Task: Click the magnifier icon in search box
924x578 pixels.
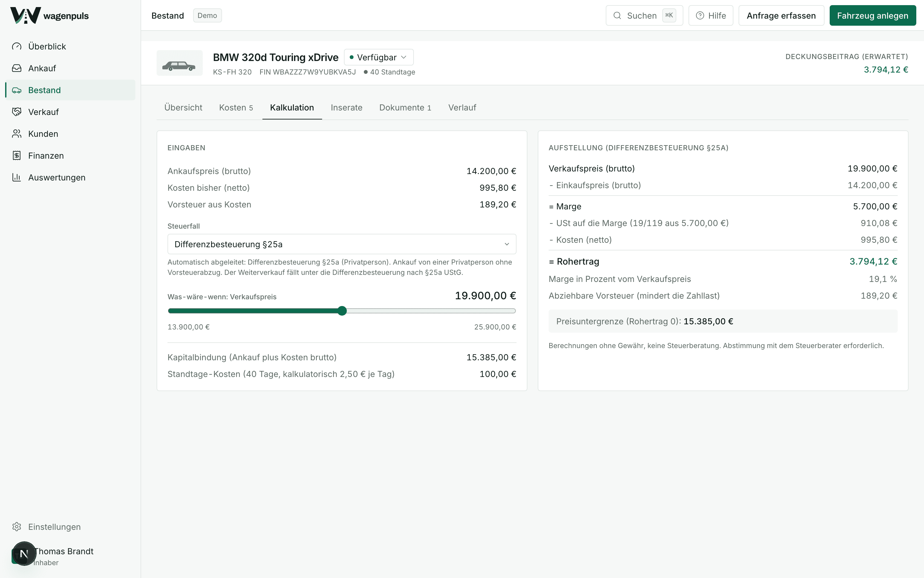Action: (x=617, y=16)
